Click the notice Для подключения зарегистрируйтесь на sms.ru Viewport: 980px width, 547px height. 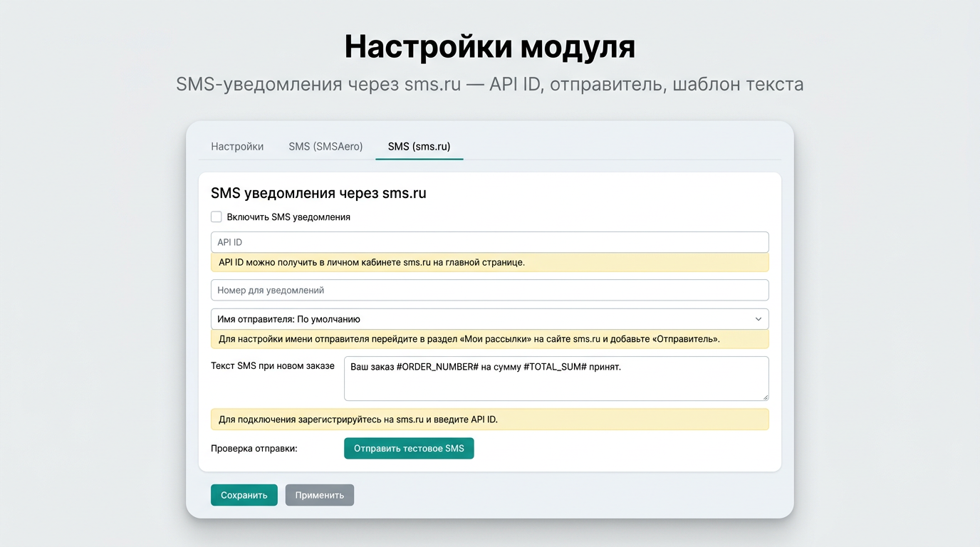(490, 420)
